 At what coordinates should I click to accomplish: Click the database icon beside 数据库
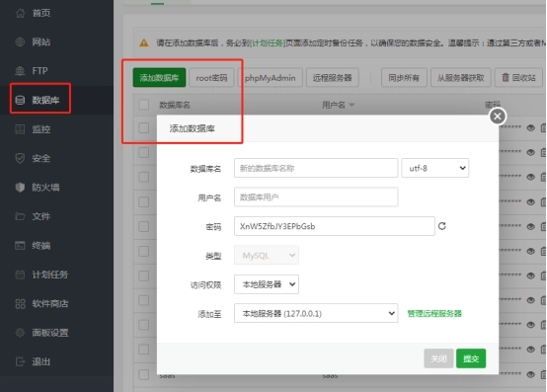20,101
